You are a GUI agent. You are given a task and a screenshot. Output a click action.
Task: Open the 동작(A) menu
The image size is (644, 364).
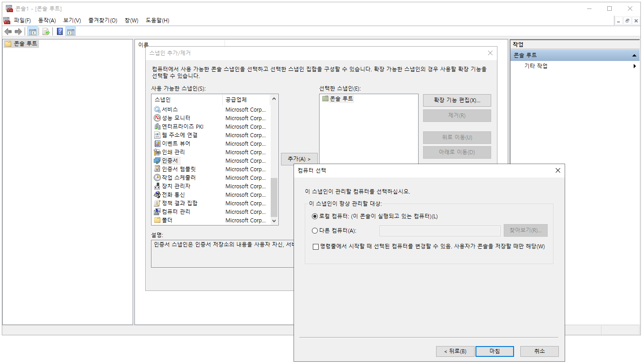(x=47, y=21)
